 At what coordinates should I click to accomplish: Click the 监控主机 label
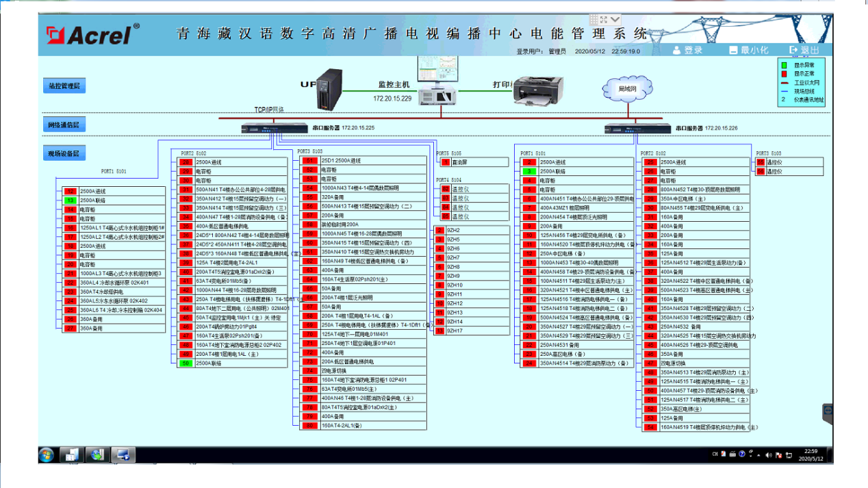coord(394,85)
